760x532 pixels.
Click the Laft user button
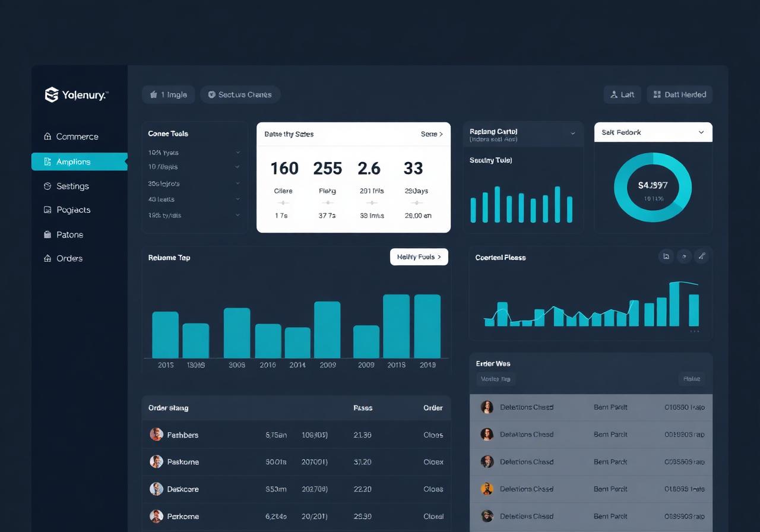pyautogui.click(x=622, y=94)
